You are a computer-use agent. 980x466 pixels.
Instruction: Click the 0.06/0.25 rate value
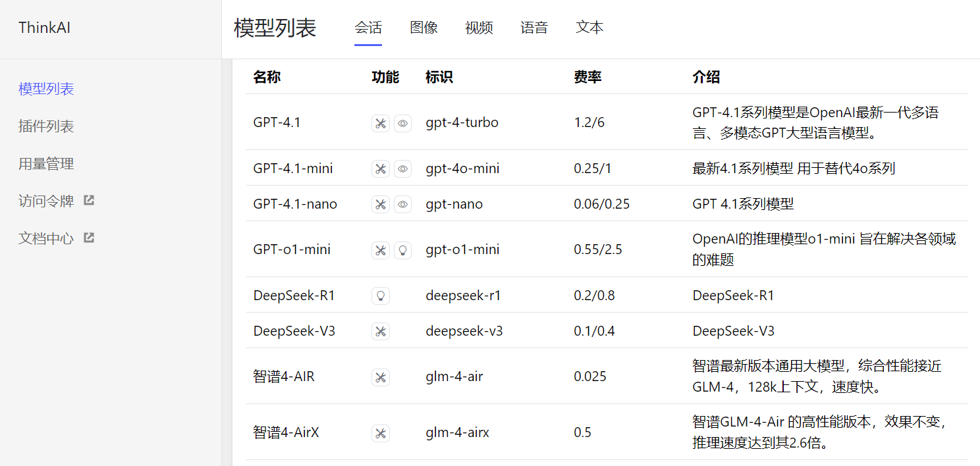tap(601, 204)
